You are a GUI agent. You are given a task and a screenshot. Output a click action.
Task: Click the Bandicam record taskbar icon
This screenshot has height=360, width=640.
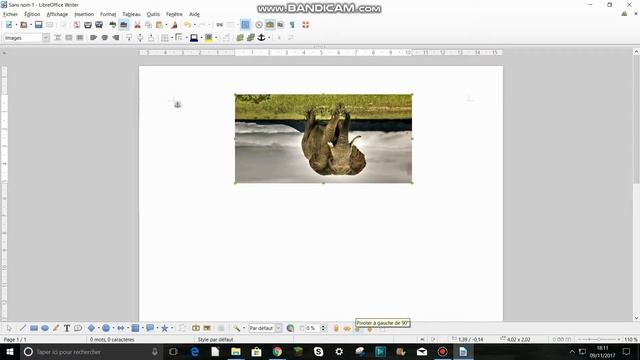point(442,351)
